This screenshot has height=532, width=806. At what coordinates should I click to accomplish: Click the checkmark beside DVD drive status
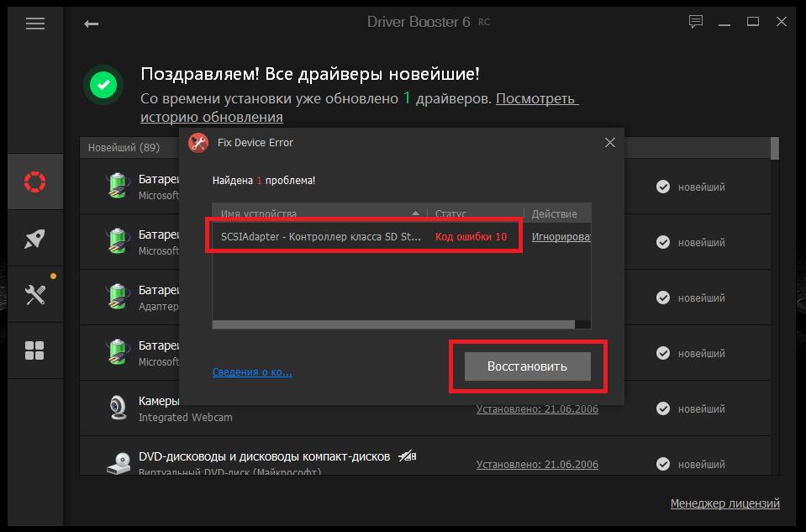[663, 464]
